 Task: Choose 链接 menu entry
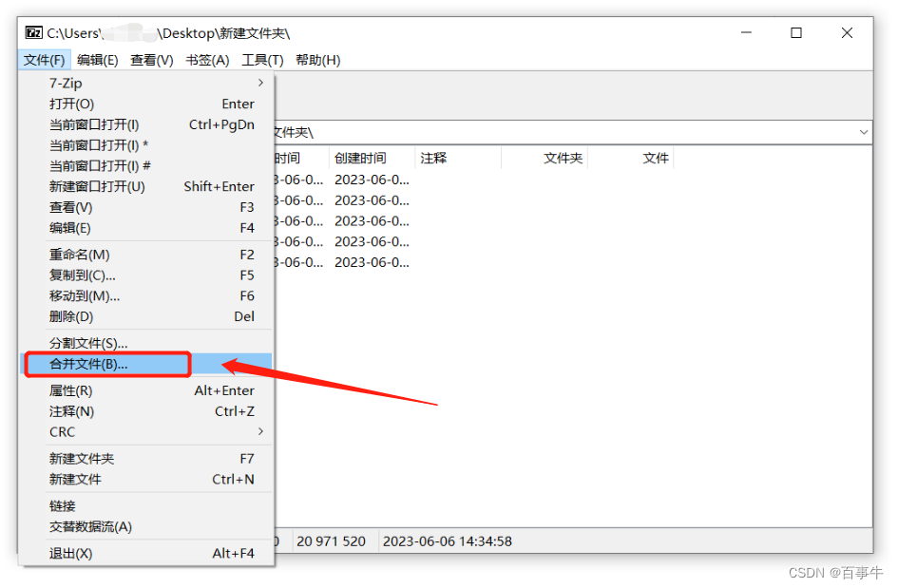(146, 506)
